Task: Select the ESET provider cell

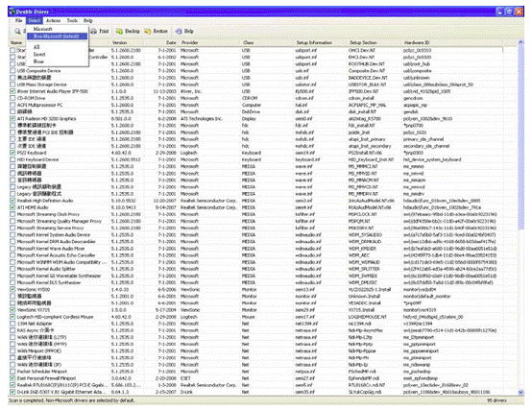Action: 185,378
